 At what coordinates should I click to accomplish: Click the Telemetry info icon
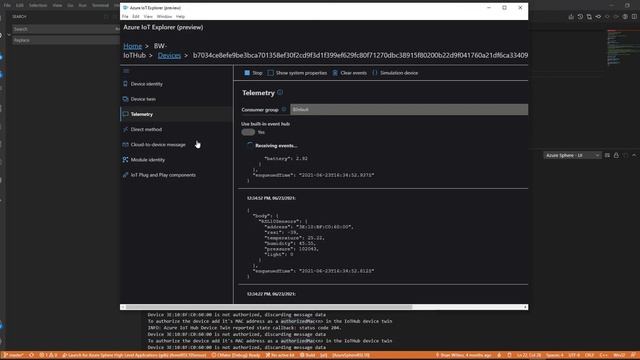[x=280, y=92]
